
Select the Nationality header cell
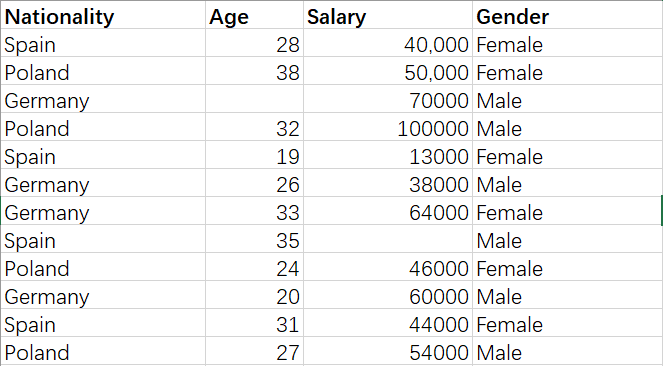[x=103, y=15]
